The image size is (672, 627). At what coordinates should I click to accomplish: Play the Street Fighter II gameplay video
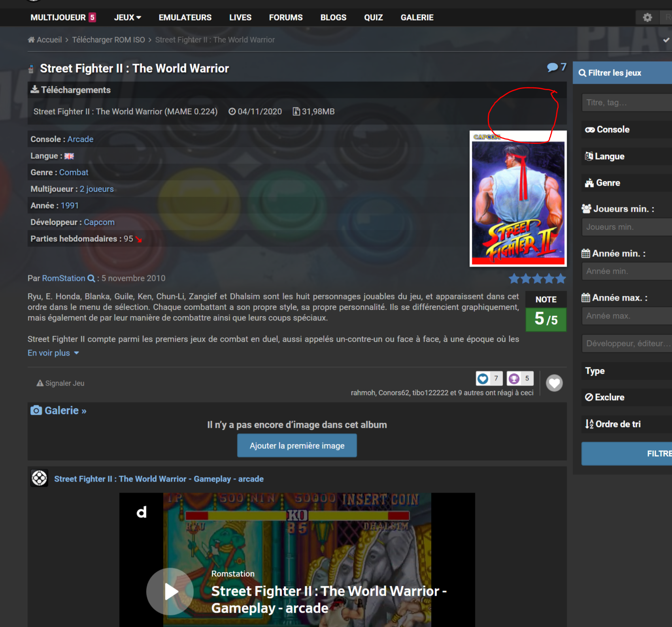coord(170,591)
